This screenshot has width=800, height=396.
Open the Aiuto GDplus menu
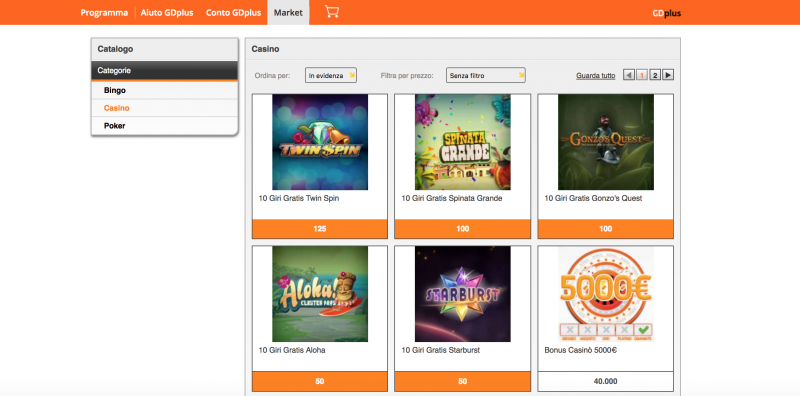[x=167, y=13]
